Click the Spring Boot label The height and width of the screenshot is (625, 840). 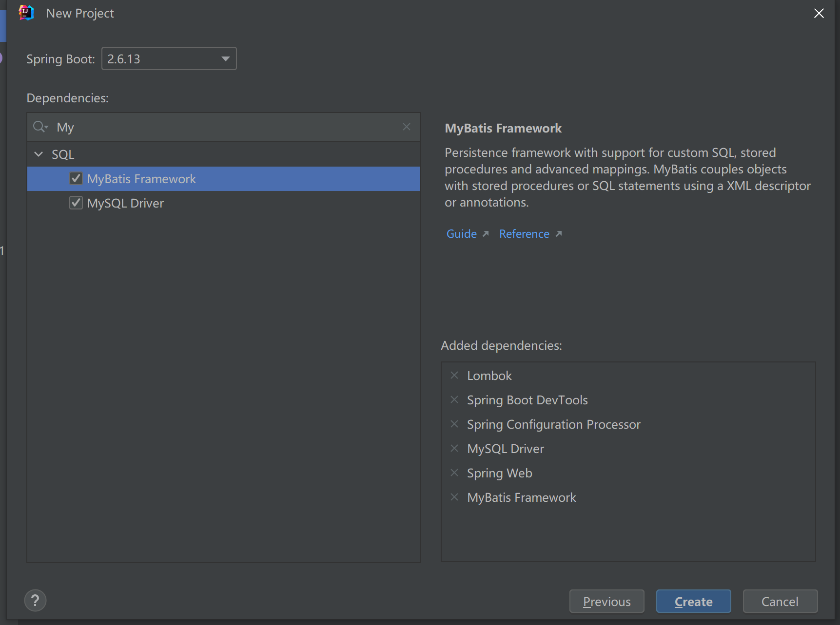[x=60, y=59]
